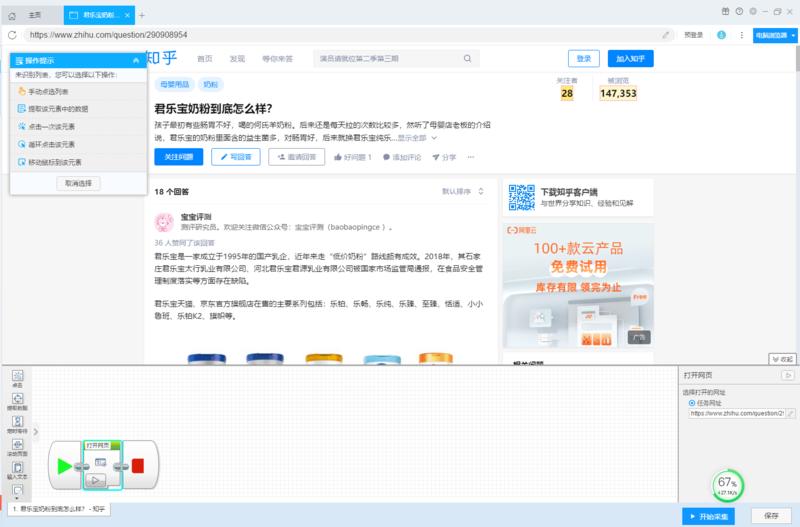The width and height of the screenshot is (800, 527).
Task: Add a new tab with plus button
Action: click(x=142, y=16)
